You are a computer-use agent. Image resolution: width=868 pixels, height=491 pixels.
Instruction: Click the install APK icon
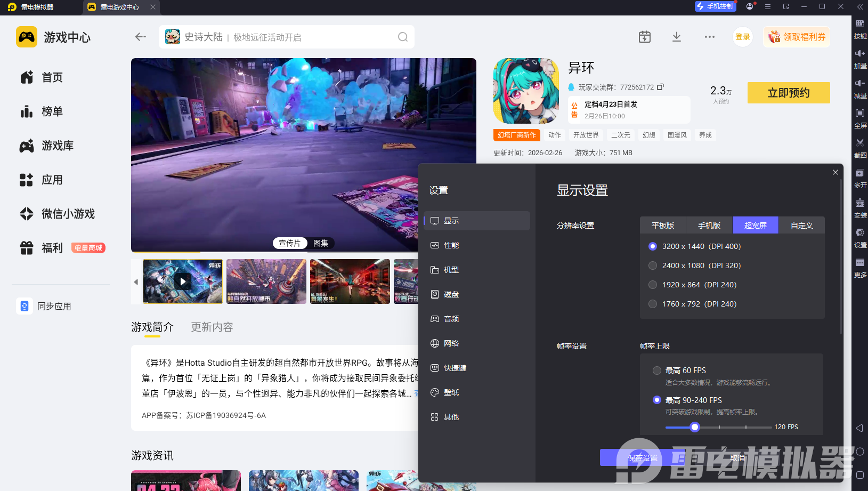859,203
